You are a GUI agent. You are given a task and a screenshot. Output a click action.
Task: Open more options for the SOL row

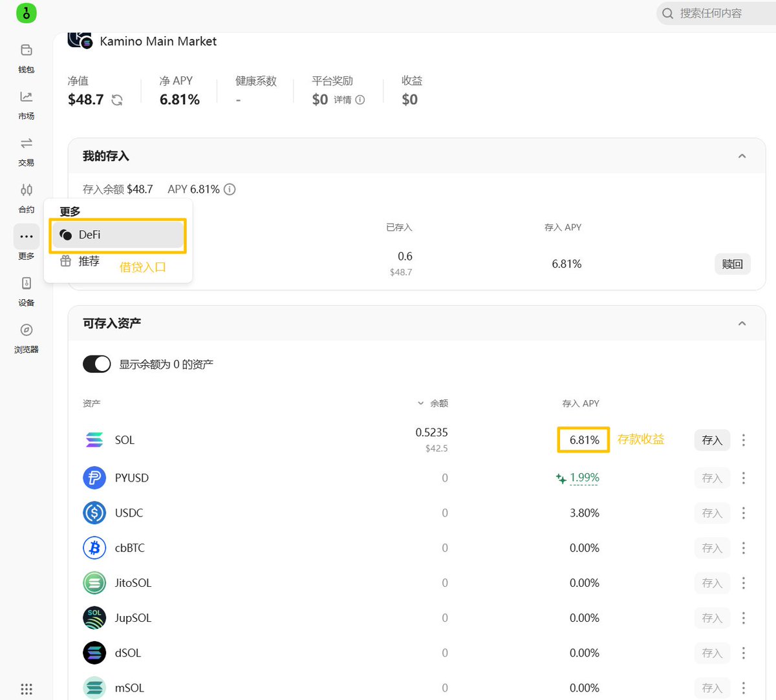tap(744, 440)
